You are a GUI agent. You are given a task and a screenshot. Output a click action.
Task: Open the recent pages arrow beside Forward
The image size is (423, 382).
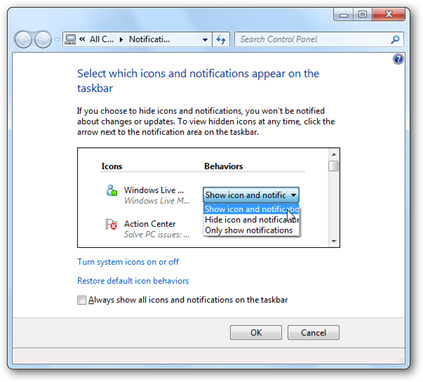click(x=57, y=40)
